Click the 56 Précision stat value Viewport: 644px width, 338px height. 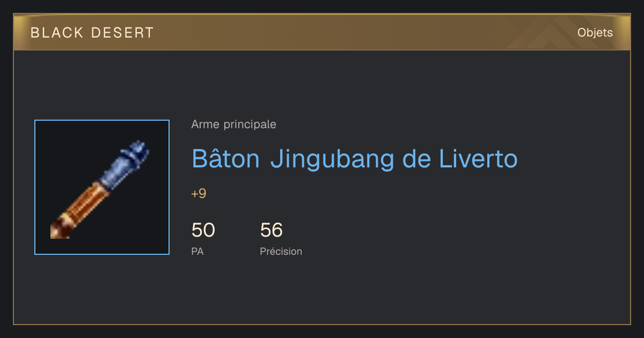271,230
